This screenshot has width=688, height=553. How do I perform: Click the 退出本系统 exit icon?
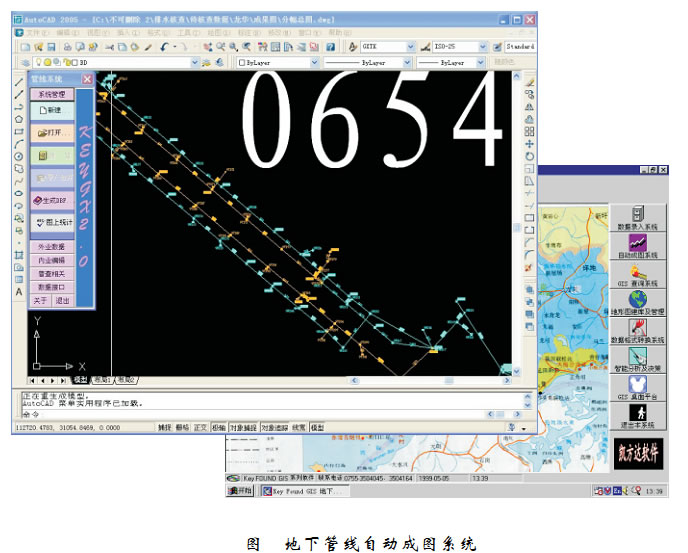tap(637, 411)
